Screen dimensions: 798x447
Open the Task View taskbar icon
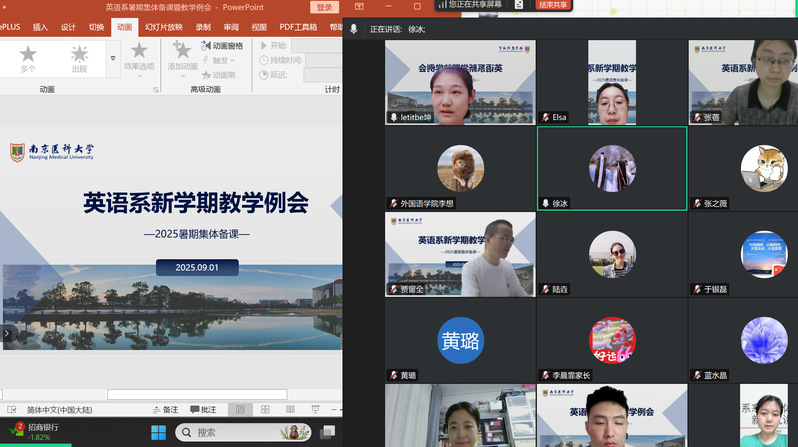(x=327, y=432)
